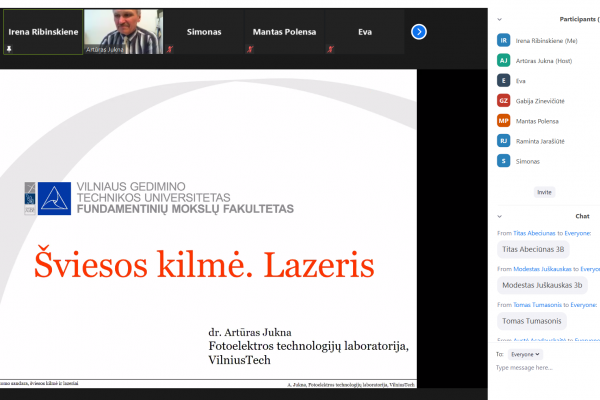Select chat bubble 'Titas Abeciūnas 3B'
Image resolution: width=600 pixels, height=400 pixels.
coord(533,250)
